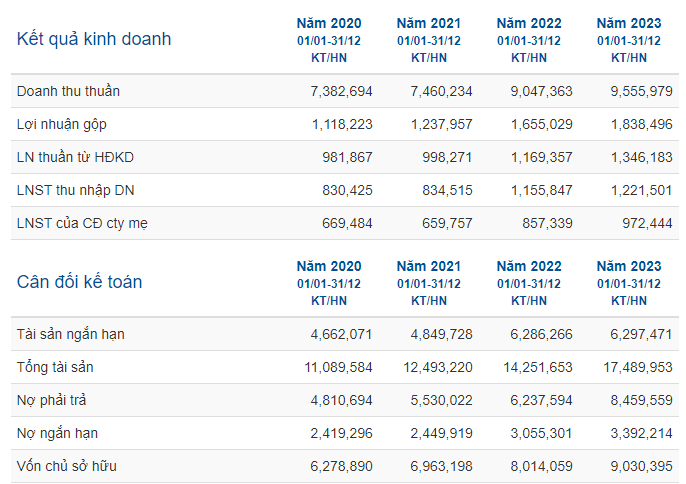Click the value 1,221,501

pyautogui.click(x=641, y=190)
